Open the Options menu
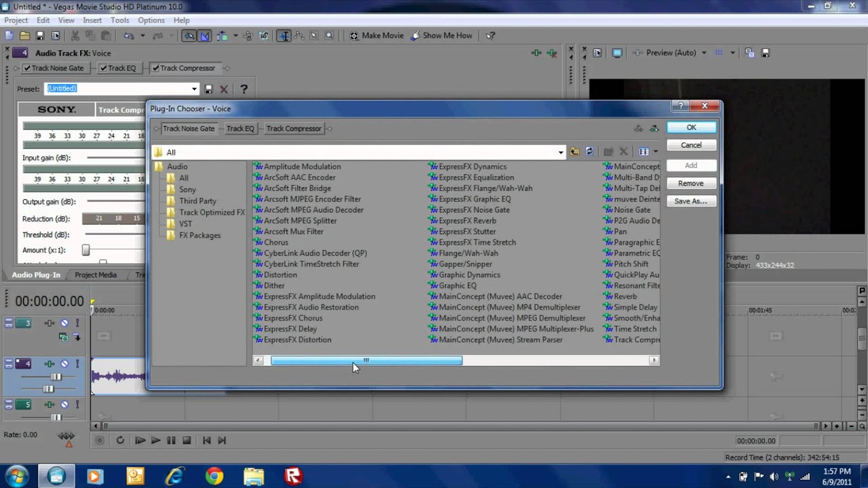The height and width of the screenshot is (488, 868). click(151, 20)
